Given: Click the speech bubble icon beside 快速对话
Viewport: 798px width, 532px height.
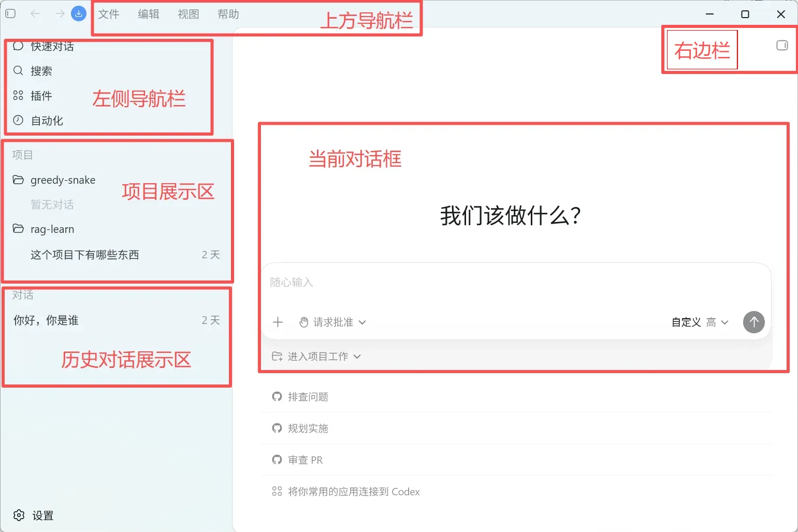Looking at the screenshot, I should point(18,46).
